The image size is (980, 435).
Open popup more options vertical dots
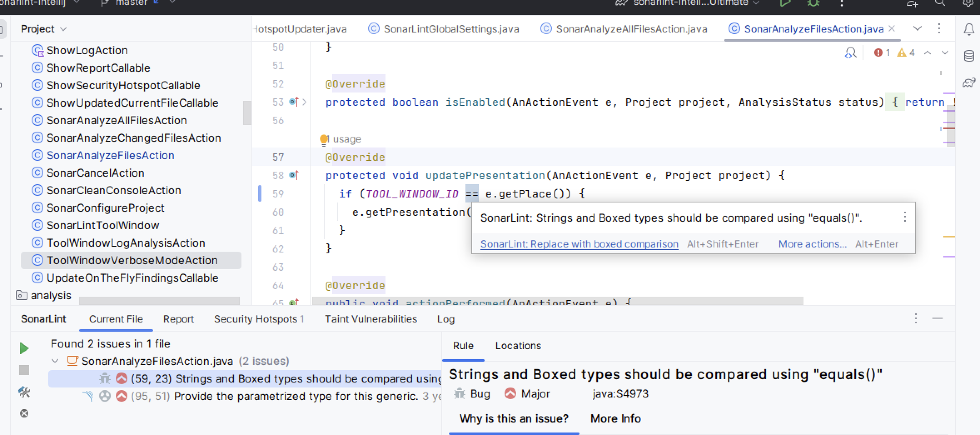click(905, 217)
